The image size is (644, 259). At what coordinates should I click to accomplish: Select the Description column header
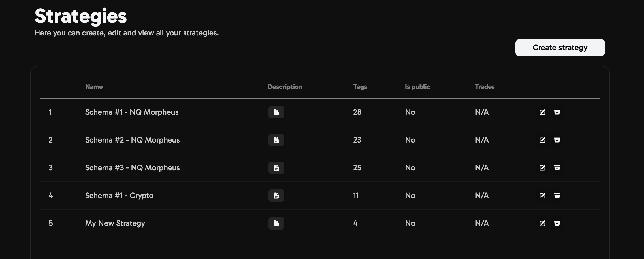pos(285,87)
